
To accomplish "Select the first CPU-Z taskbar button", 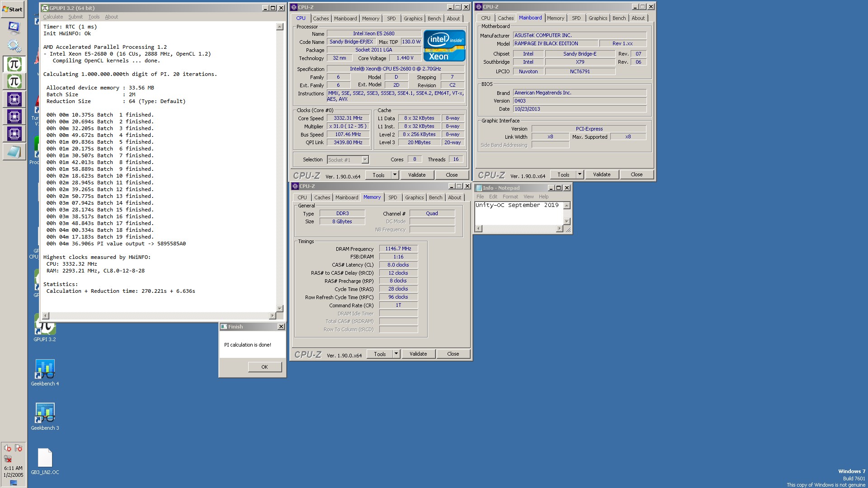I will tap(14, 99).
